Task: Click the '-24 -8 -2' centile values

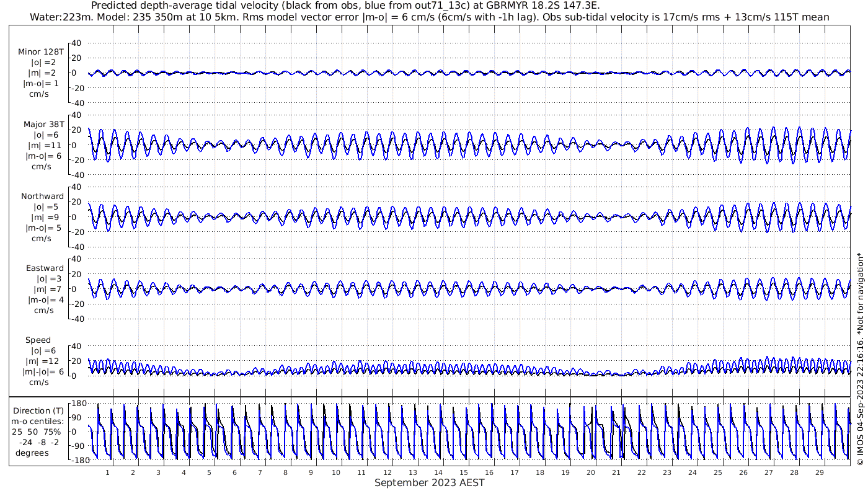Action: tap(38, 442)
